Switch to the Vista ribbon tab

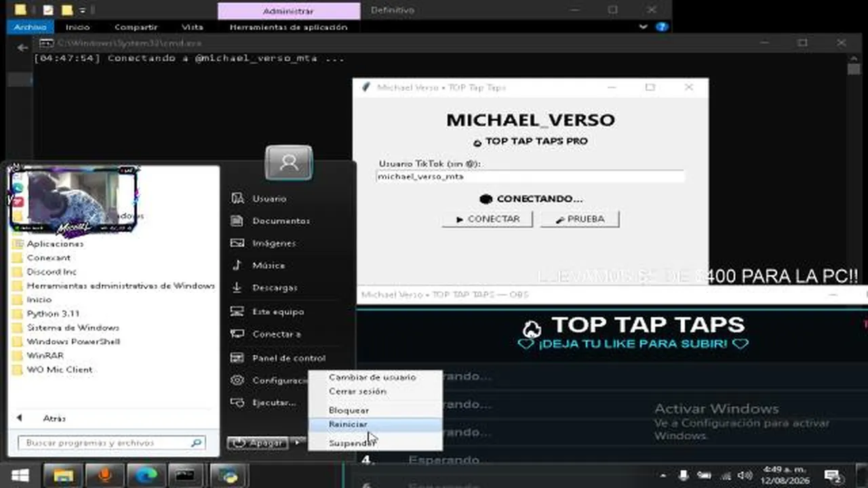pyautogui.click(x=193, y=27)
